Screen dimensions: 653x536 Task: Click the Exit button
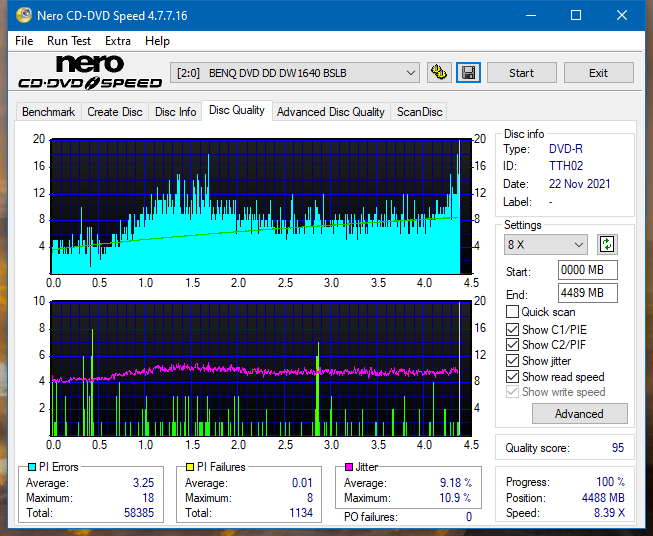[598, 73]
